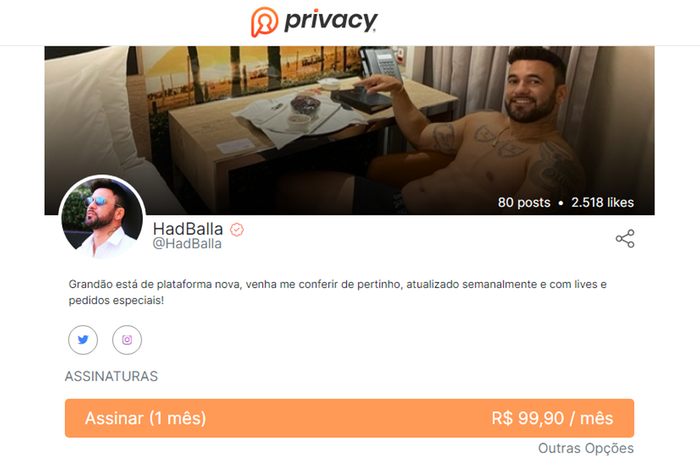700x466 pixels.
Task: Expand Outras Opções subscription options
Action: click(586, 448)
